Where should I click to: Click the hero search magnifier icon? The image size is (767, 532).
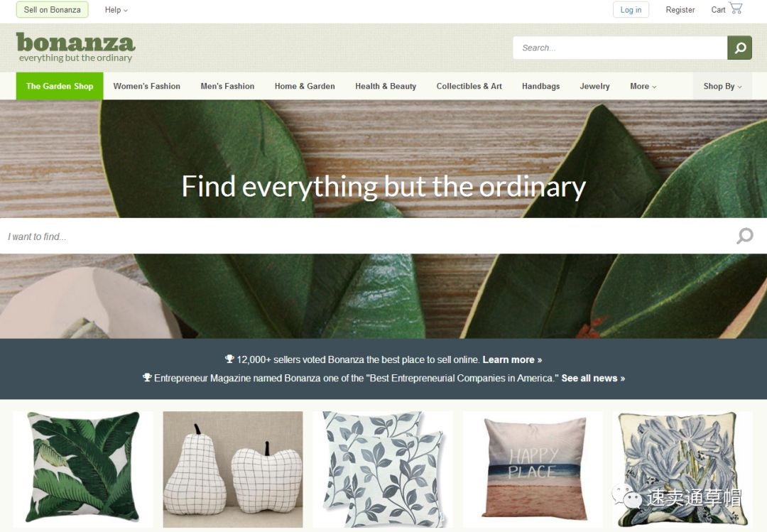pos(744,236)
